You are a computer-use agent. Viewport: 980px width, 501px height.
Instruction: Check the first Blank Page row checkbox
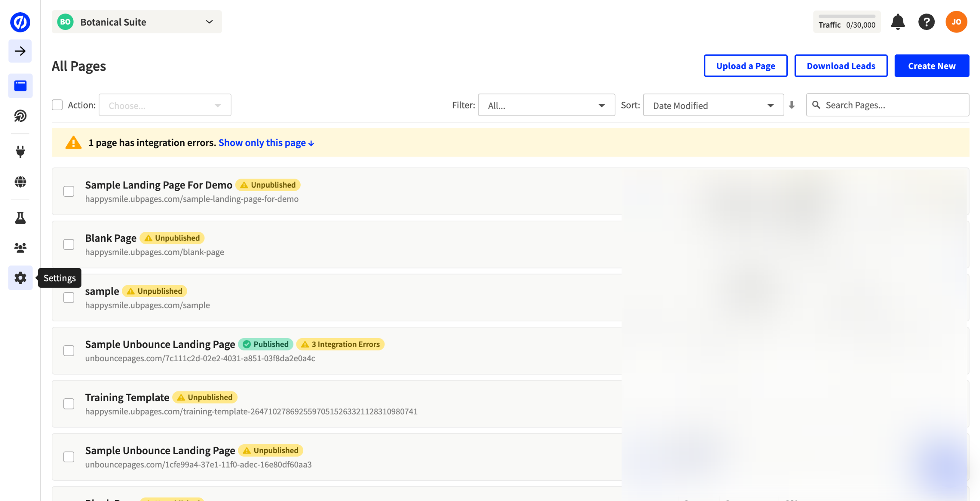click(x=69, y=244)
